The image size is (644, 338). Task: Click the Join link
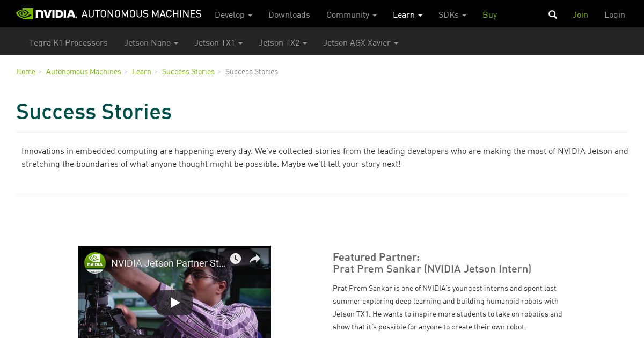click(580, 15)
